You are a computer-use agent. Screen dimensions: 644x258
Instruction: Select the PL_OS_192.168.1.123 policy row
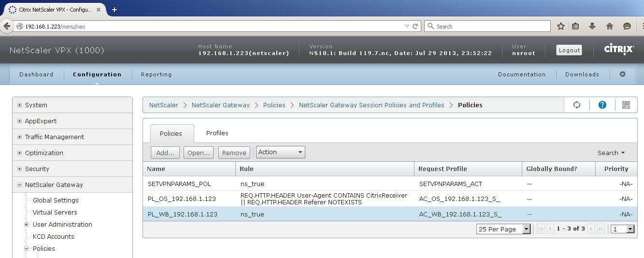pyautogui.click(x=390, y=199)
